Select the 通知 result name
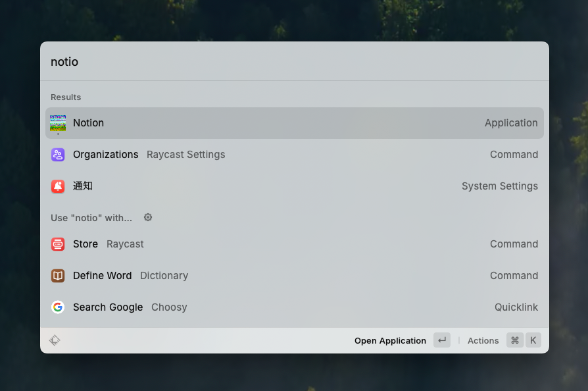 pyautogui.click(x=82, y=186)
